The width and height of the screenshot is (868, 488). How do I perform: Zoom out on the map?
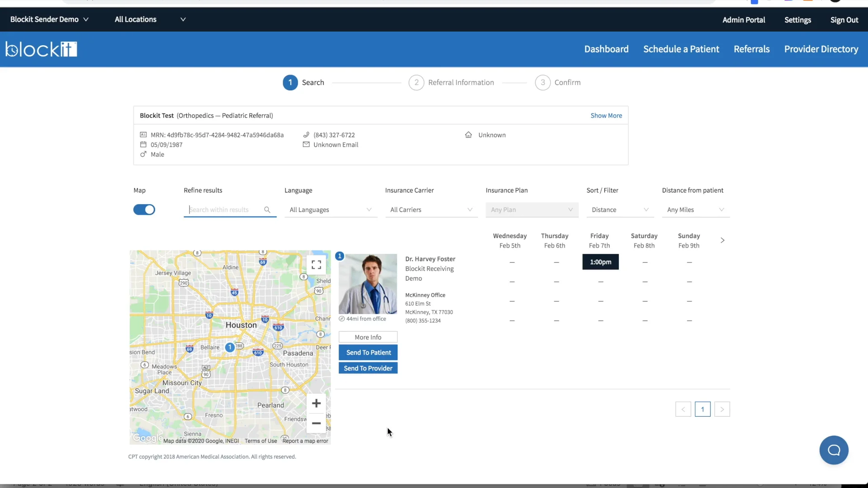(316, 423)
